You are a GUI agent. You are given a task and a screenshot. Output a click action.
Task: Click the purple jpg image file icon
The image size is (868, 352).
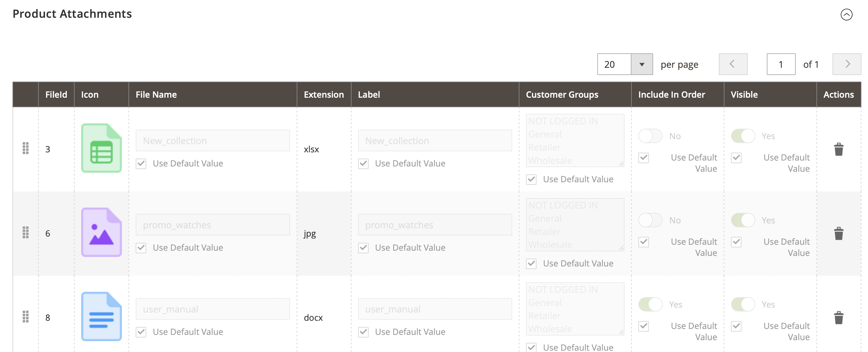102,233
